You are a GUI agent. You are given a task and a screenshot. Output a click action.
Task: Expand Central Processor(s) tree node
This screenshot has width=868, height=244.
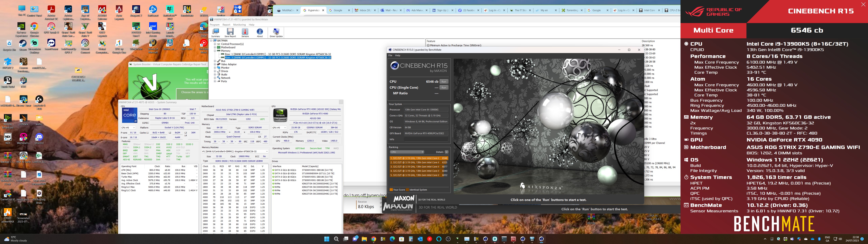tap(215, 44)
